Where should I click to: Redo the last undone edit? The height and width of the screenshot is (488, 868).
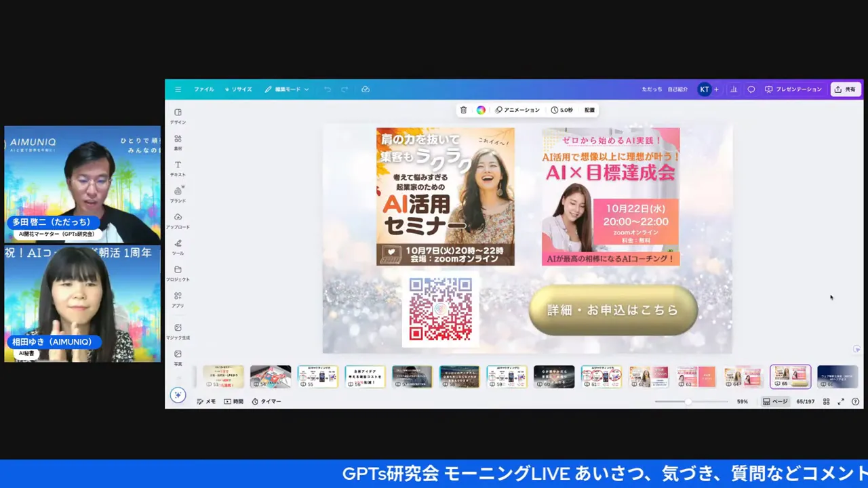(x=344, y=89)
